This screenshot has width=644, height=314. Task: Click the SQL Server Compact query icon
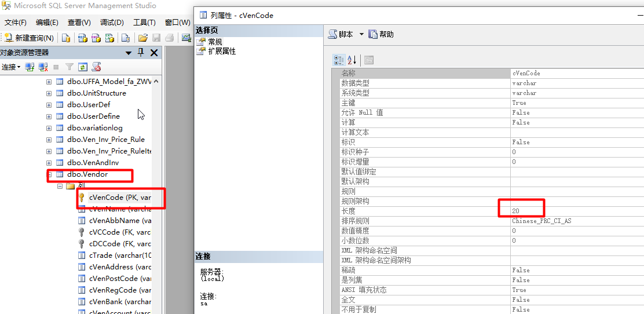[x=126, y=38]
